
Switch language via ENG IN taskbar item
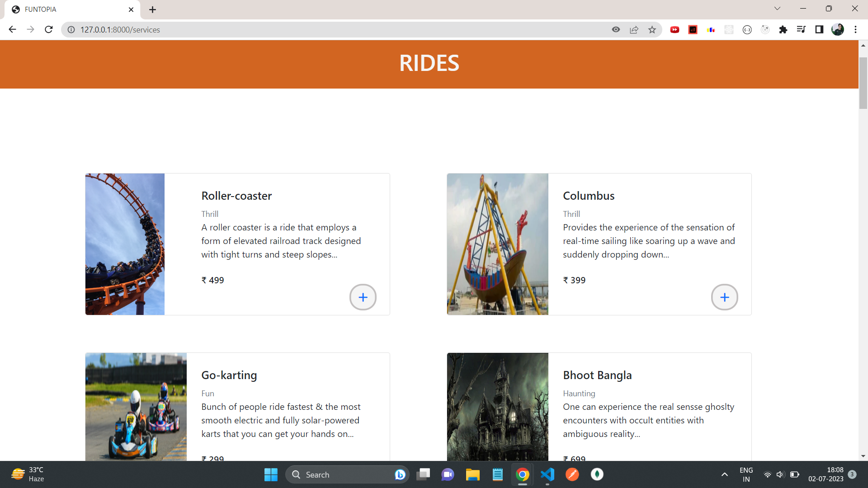click(x=745, y=474)
